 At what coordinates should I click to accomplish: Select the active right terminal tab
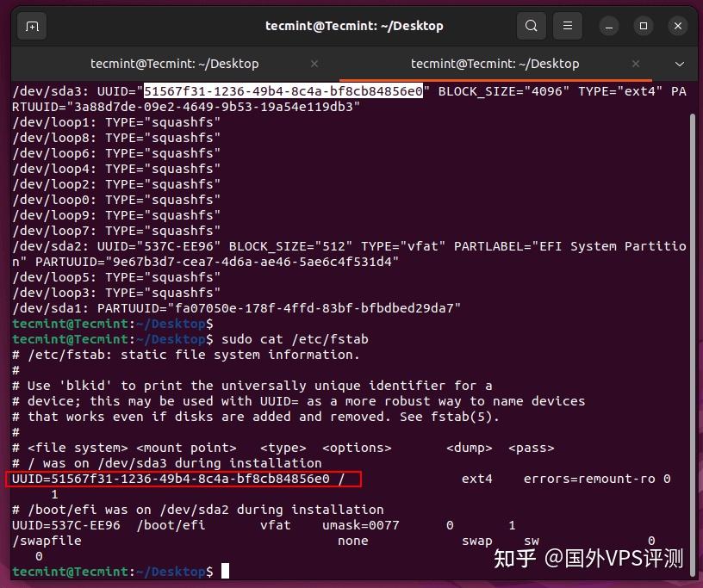point(495,63)
